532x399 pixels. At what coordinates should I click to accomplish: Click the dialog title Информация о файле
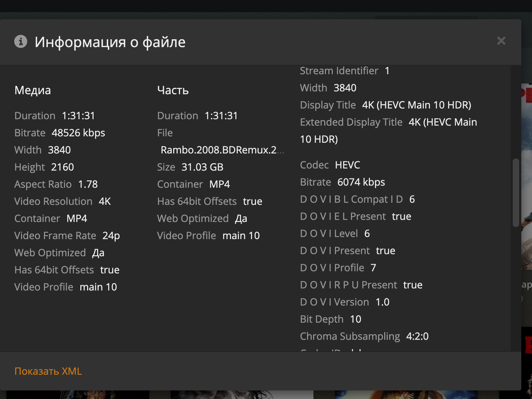(x=110, y=42)
